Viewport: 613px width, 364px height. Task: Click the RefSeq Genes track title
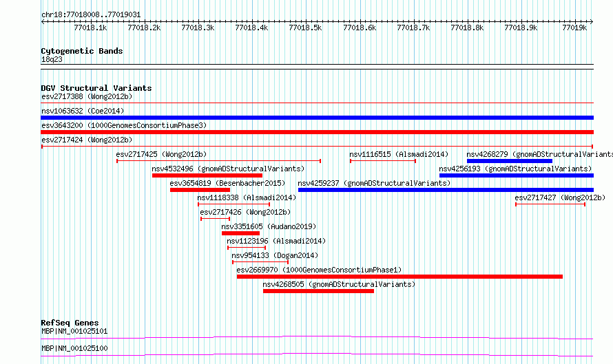click(x=70, y=323)
